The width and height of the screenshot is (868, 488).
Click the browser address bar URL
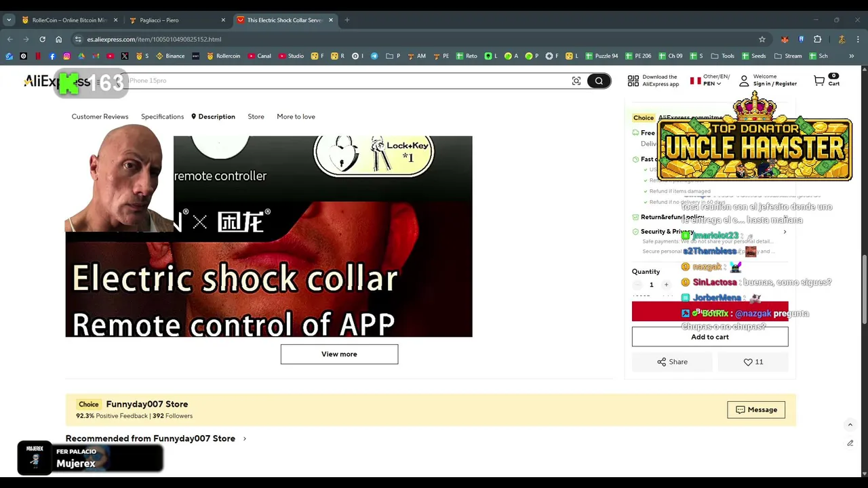[x=154, y=39]
